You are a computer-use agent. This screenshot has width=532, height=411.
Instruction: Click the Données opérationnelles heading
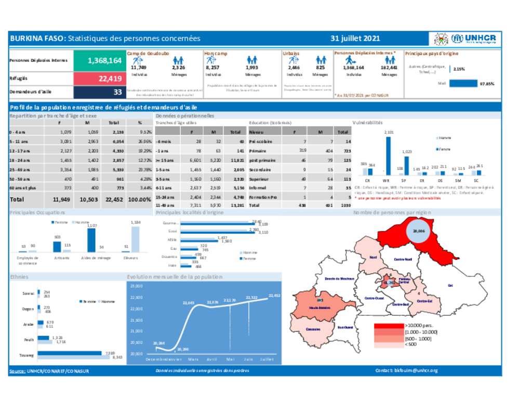185,116
